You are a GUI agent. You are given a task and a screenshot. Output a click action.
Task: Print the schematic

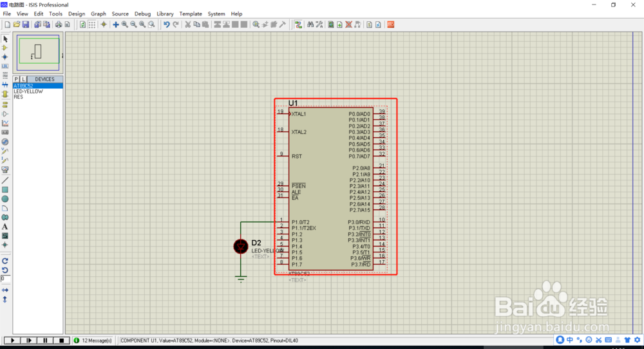click(59, 24)
